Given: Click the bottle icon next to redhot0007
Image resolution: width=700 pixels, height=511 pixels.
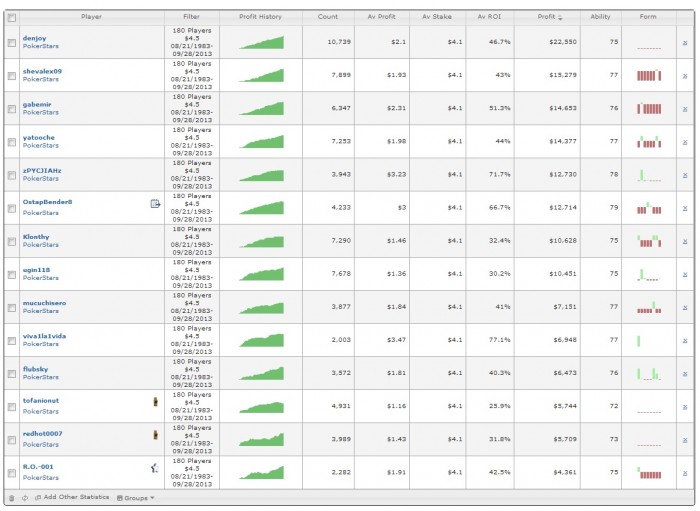Looking at the screenshot, I should coord(155,434).
